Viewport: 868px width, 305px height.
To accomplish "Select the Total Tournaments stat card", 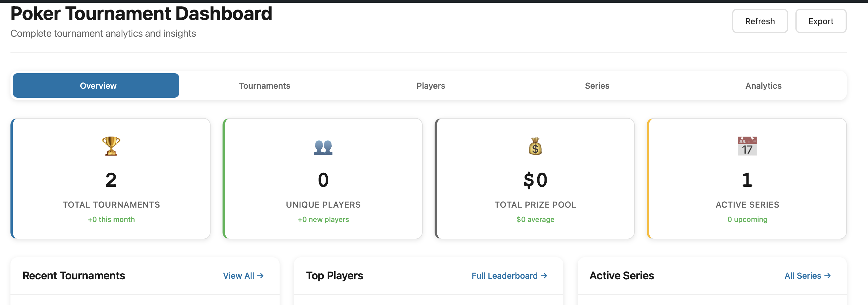I will click(111, 179).
